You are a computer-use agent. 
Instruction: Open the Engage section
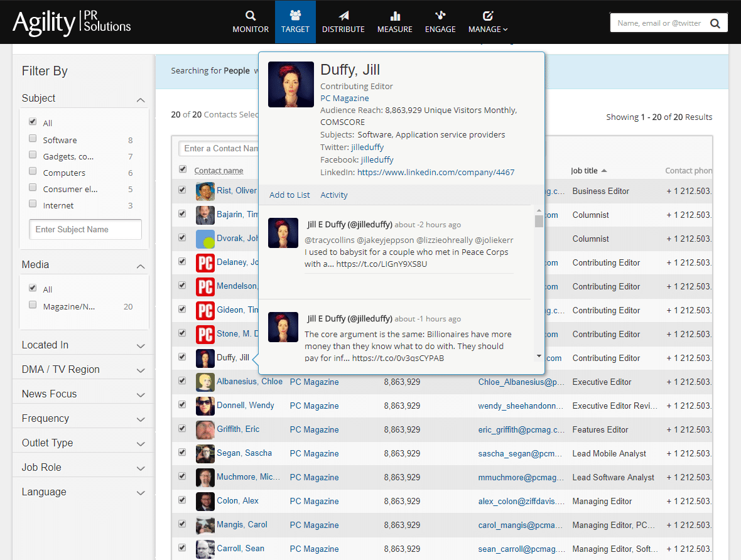coord(440,22)
